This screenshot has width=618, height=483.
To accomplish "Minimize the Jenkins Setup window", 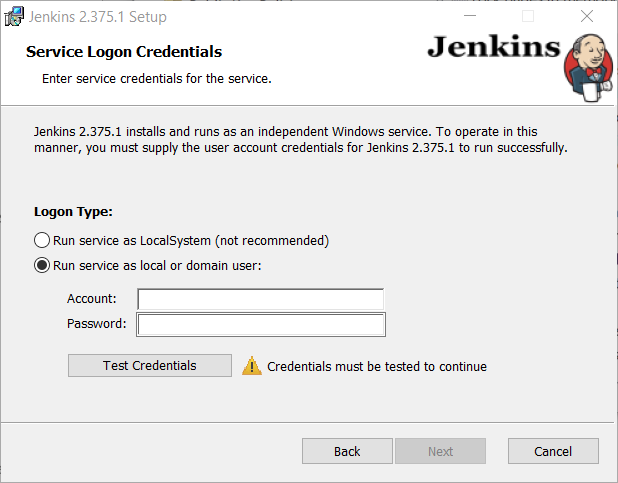I will click(470, 16).
